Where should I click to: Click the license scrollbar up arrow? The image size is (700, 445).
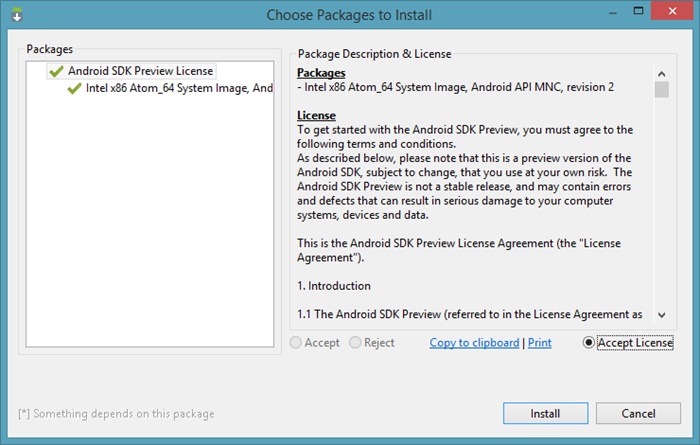[662, 74]
